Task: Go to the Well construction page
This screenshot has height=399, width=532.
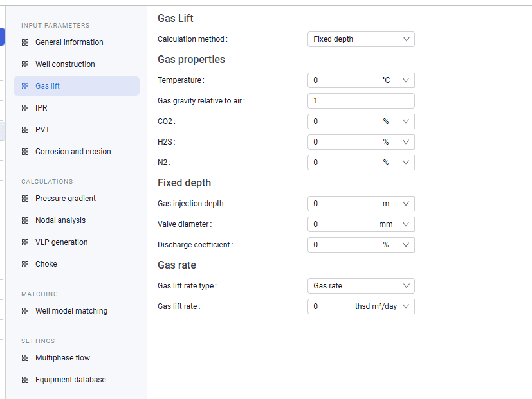Action: tap(77, 64)
